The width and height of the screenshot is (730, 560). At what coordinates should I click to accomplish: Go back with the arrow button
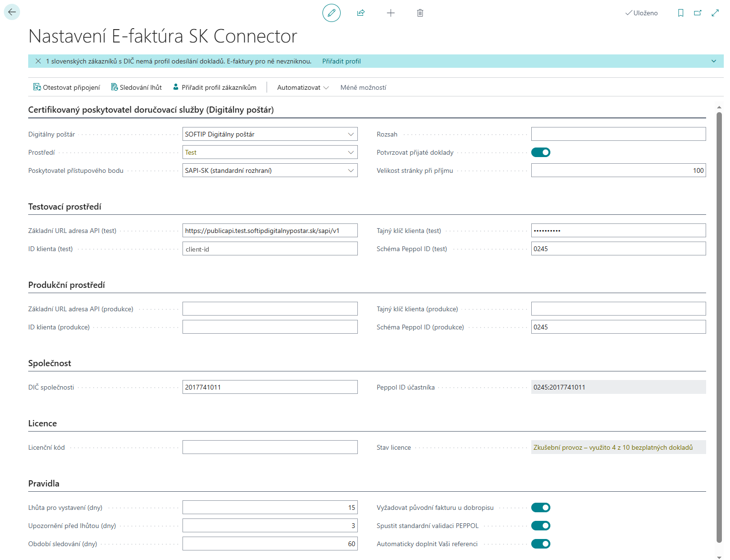[12, 12]
